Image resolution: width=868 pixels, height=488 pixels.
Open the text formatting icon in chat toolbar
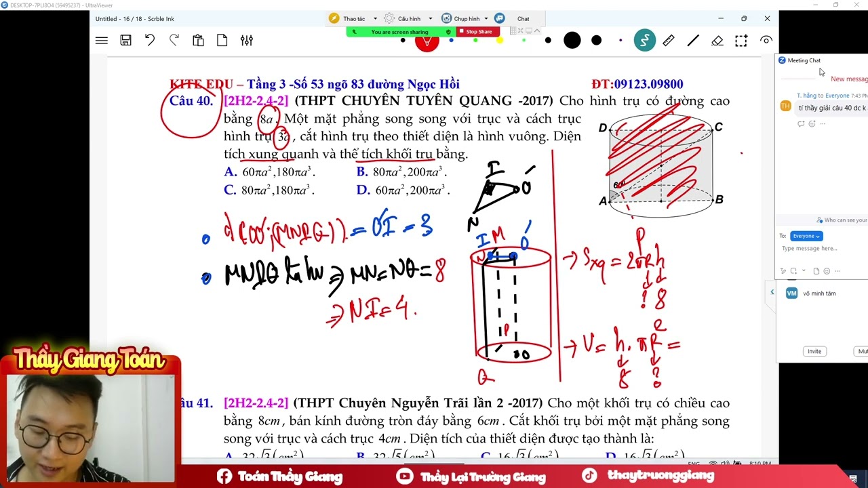783,271
